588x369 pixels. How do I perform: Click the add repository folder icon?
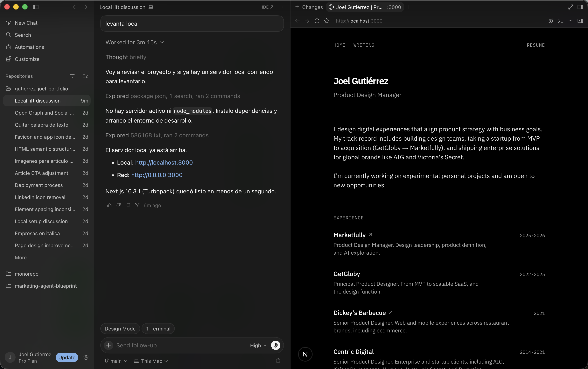click(85, 76)
